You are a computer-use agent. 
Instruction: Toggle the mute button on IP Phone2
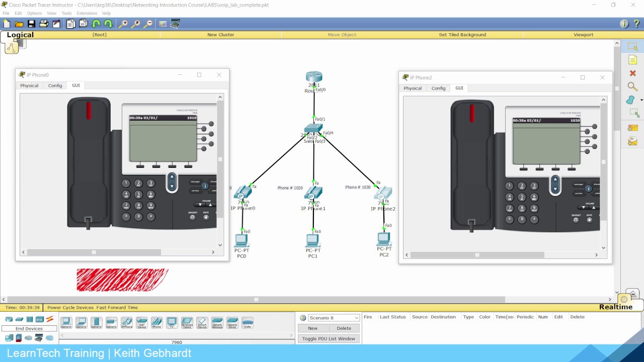click(589, 220)
